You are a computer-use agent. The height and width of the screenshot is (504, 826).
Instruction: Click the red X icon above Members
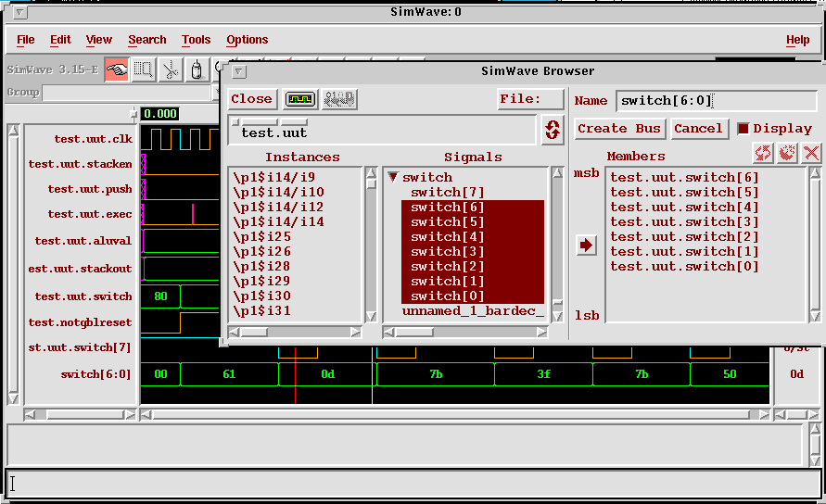811,153
